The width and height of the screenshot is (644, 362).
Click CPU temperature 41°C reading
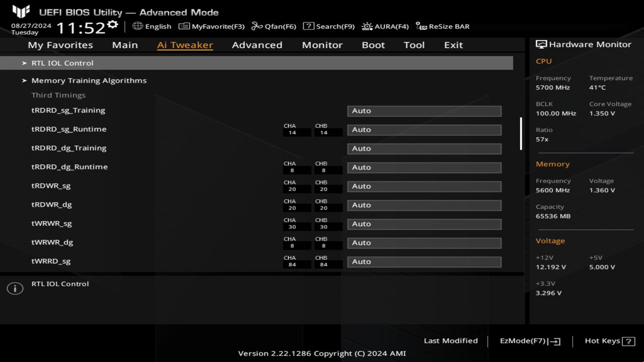(598, 87)
